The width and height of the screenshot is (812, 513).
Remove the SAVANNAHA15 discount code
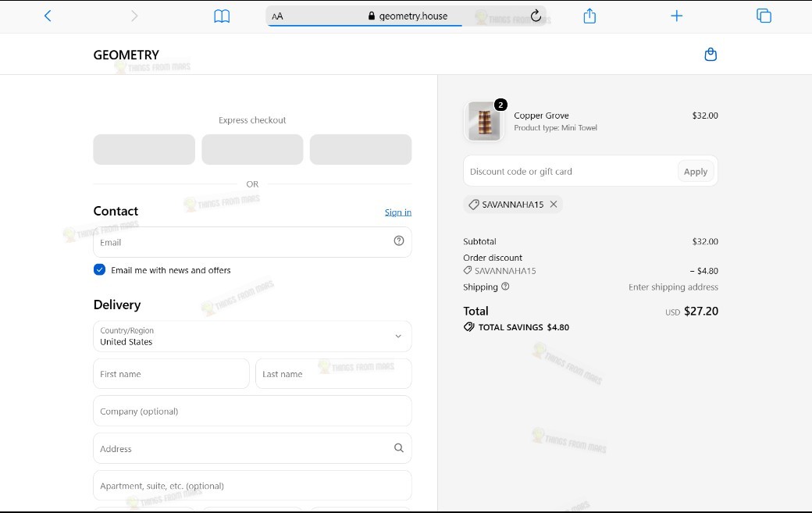[x=554, y=204]
